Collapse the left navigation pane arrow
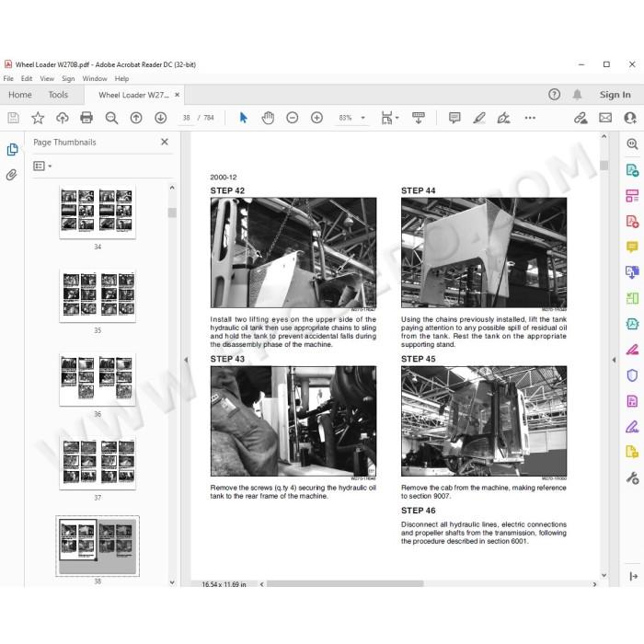This screenshot has width=644, height=644. (186, 360)
